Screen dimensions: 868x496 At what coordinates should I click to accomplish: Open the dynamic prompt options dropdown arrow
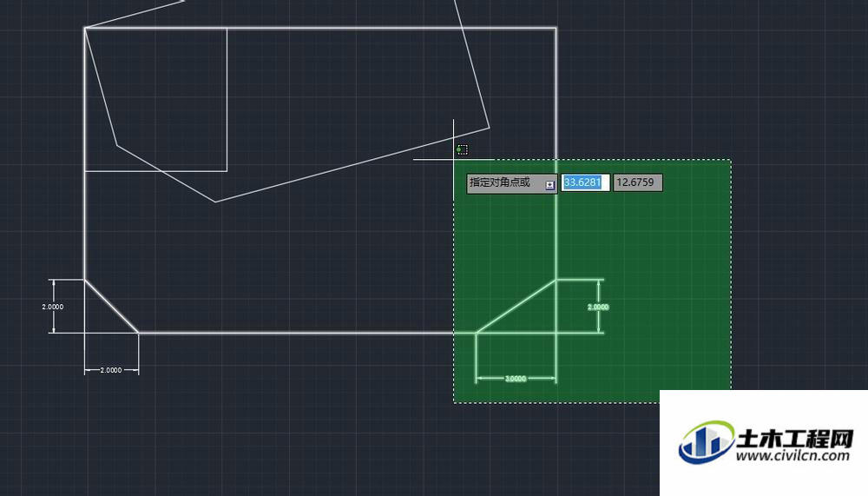549,185
